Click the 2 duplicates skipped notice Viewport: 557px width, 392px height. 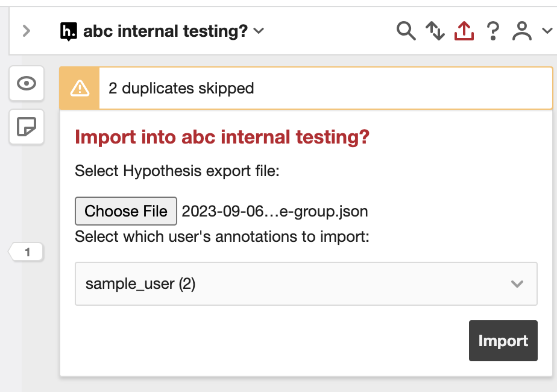click(181, 89)
